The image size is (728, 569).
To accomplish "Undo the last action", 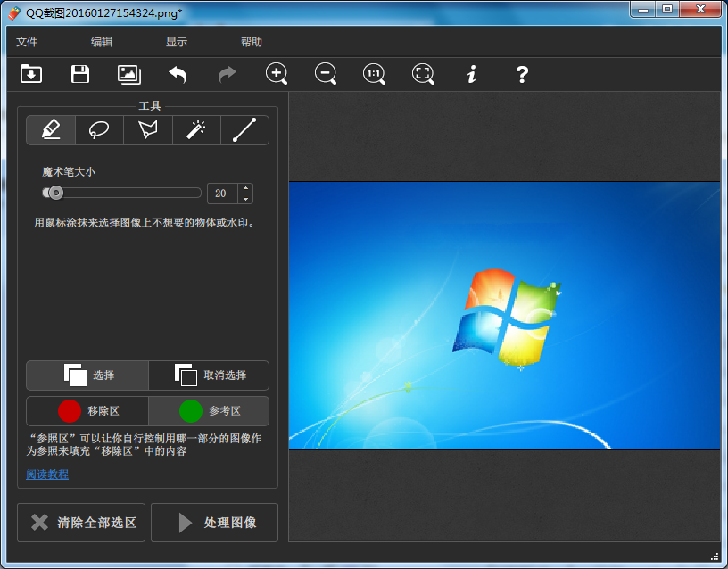I will point(178,74).
